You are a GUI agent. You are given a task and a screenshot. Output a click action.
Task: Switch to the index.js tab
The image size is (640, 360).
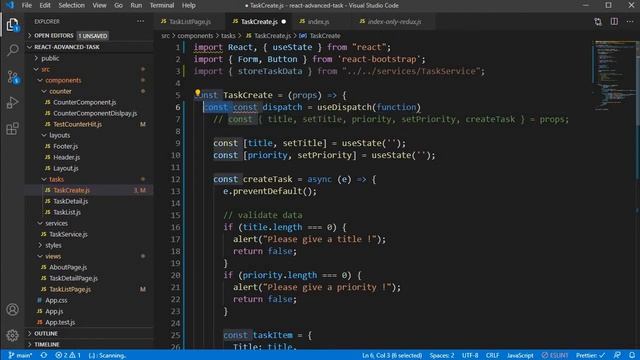pos(318,22)
